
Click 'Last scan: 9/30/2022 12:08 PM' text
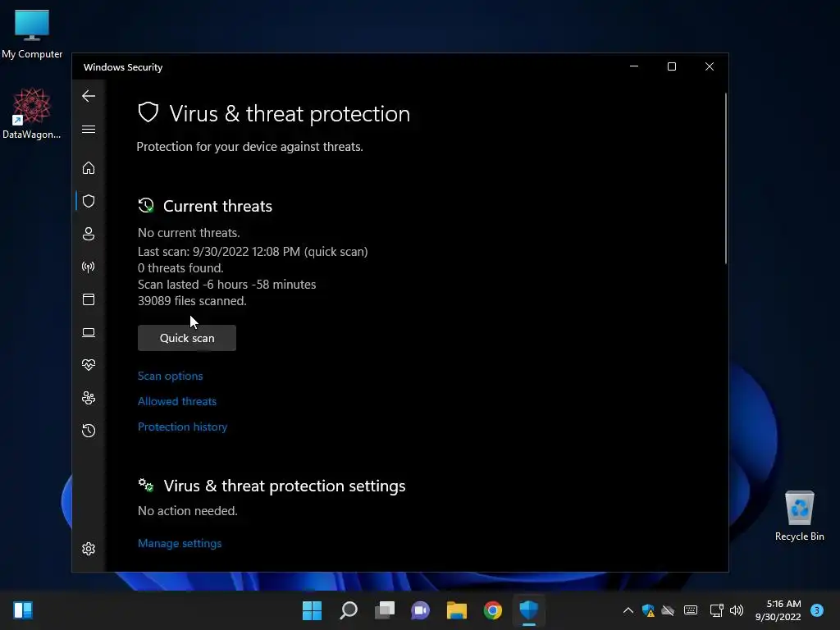(x=219, y=252)
